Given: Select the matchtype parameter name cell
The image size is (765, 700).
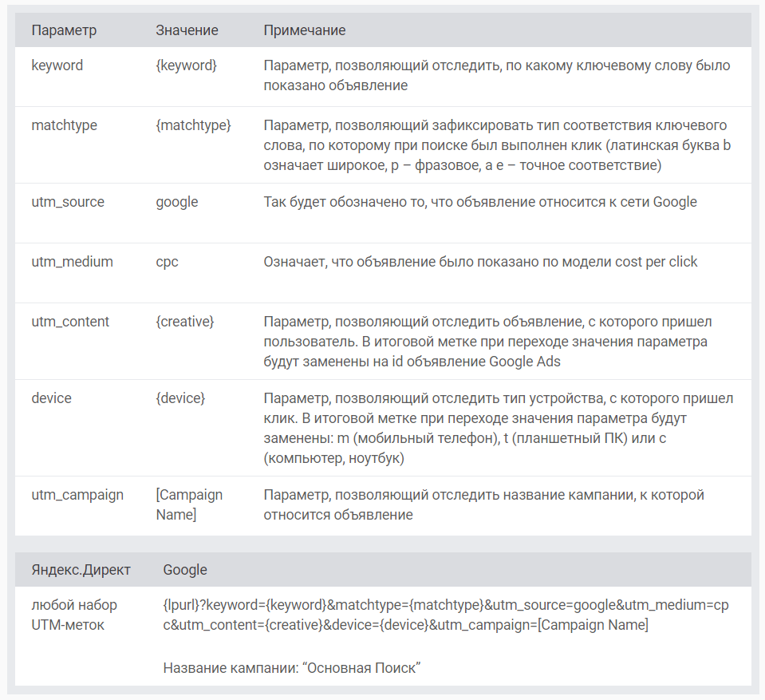Looking at the screenshot, I should point(64,125).
